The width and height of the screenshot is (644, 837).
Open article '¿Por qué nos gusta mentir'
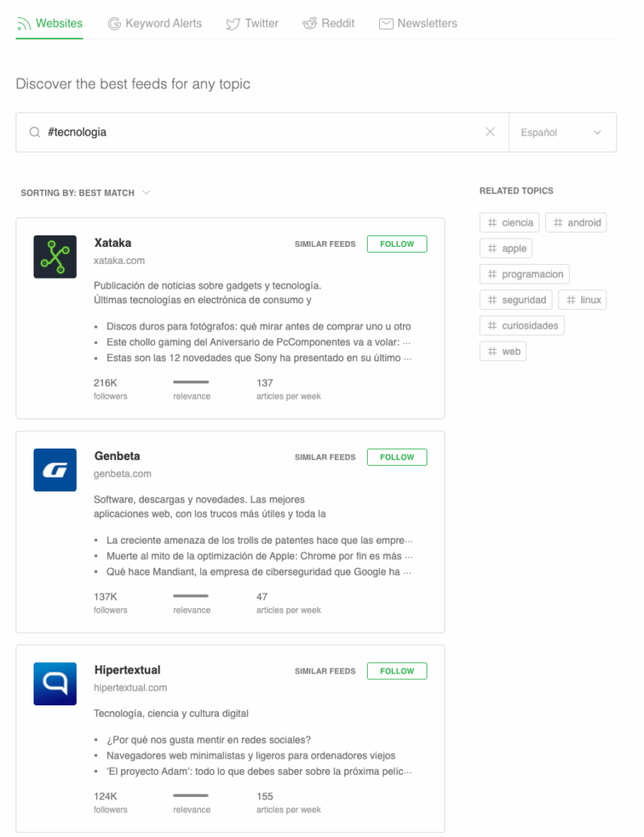(208, 740)
